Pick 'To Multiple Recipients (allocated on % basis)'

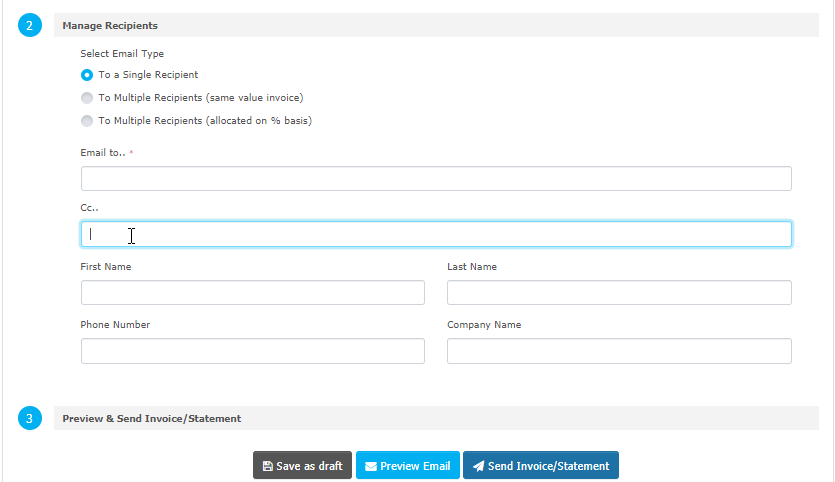(87, 121)
